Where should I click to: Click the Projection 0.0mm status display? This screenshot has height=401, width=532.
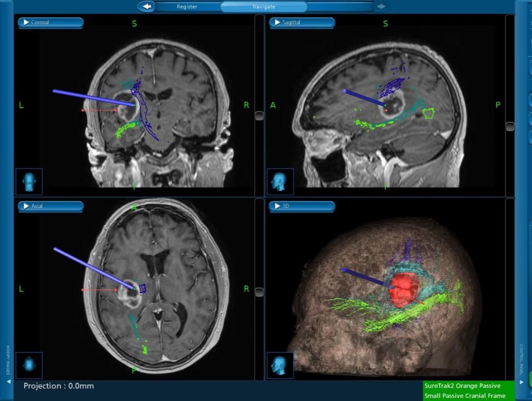click(x=58, y=386)
